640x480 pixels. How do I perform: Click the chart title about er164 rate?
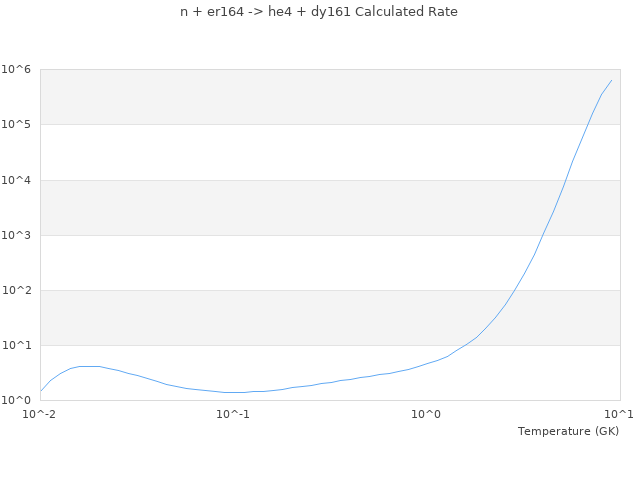click(319, 12)
